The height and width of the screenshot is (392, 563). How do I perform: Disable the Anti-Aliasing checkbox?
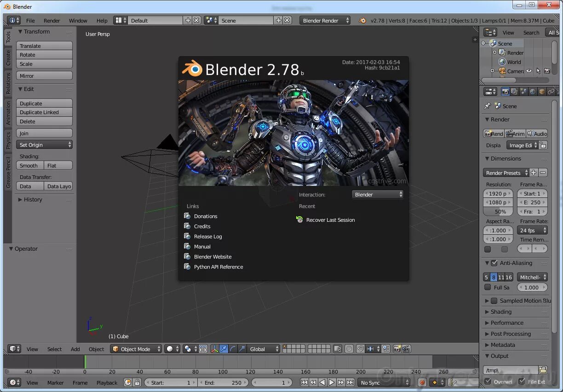(494, 263)
